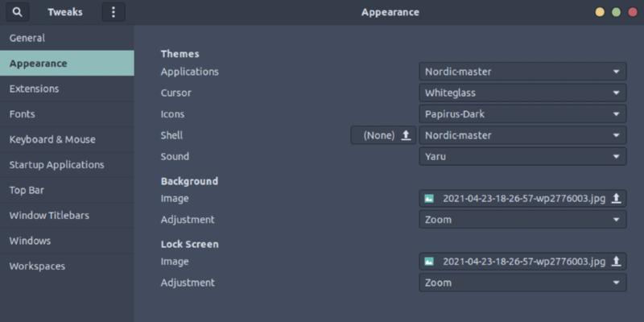Click the Lock Screen image upload icon
Viewport: 644px width, 322px height.
[x=616, y=262]
